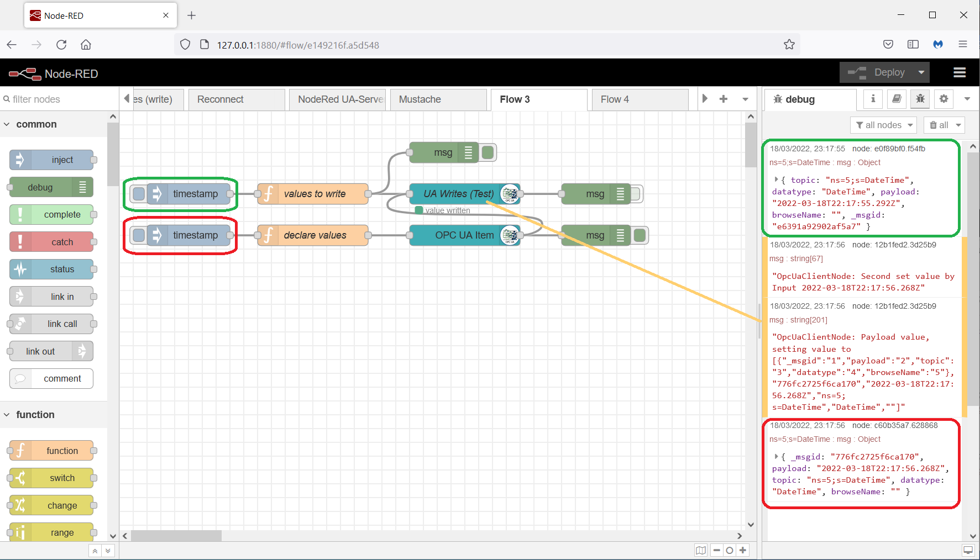Switch to the Flow 4 tab
Image resolution: width=980 pixels, height=560 pixels.
pyautogui.click(x=640, y=99)
